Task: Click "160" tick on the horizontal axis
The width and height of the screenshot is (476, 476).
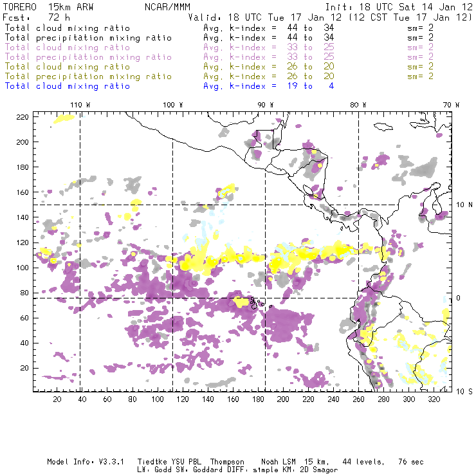Action: pos(233,399)
